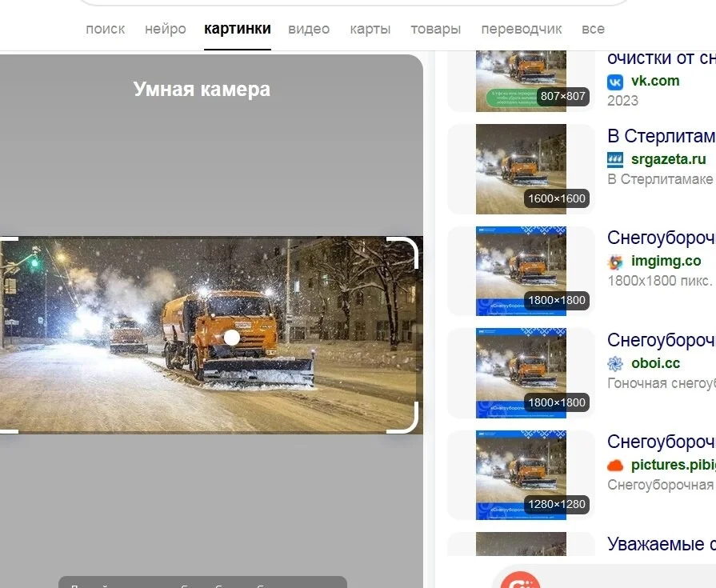Open the переводчик tab

pyautogui.click(x=522, y=29)
